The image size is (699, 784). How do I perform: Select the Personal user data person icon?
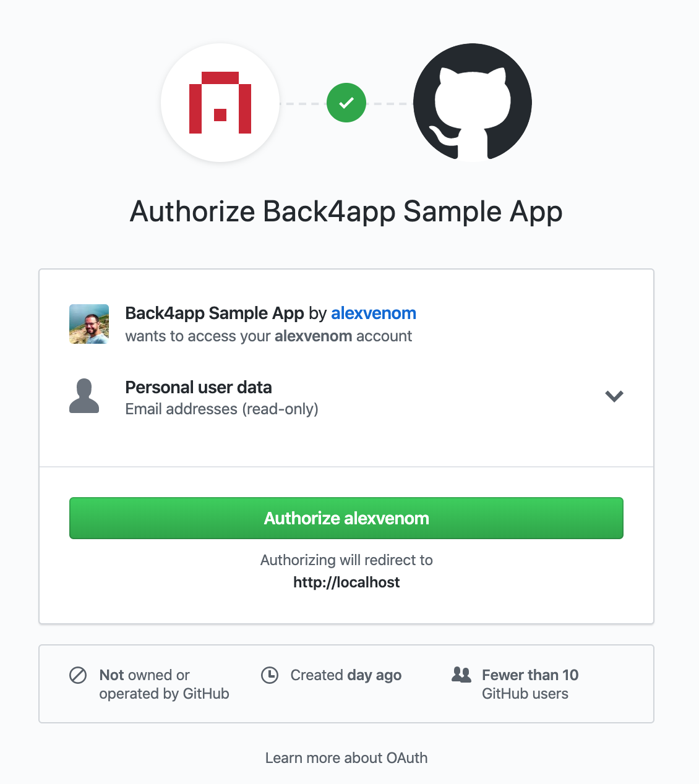tap(85, 396)
